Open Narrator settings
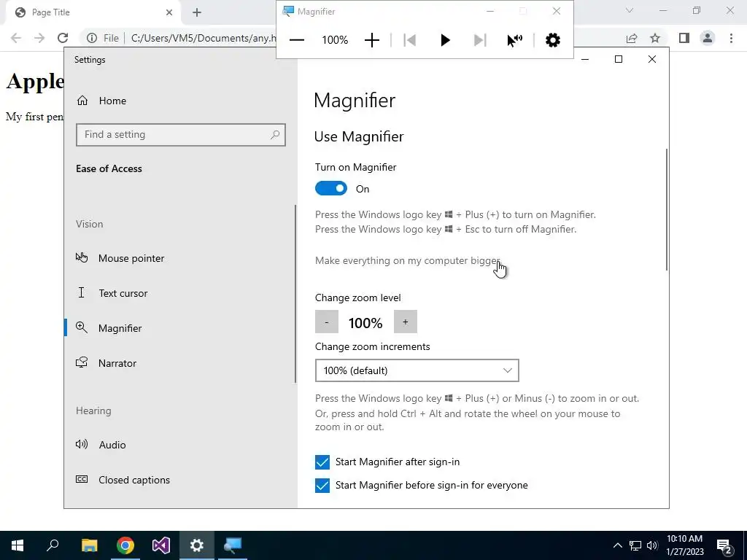 tap(179, 363)
